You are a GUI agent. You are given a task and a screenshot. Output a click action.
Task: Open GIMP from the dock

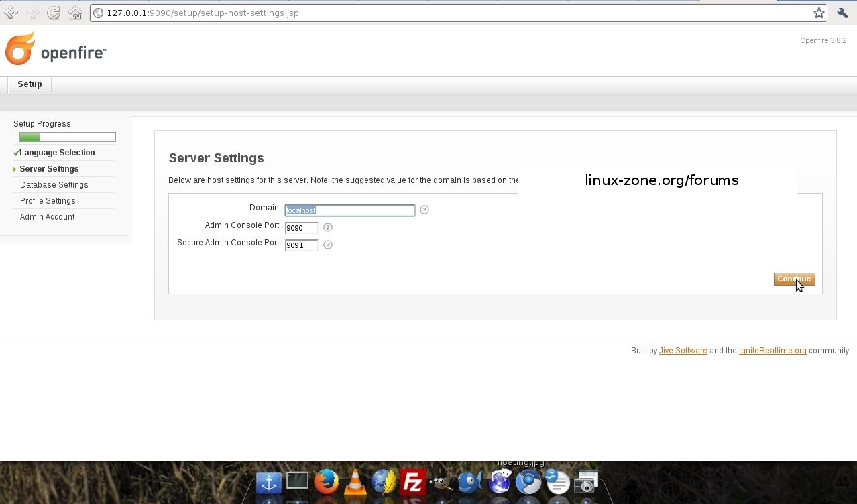point(441,482)
